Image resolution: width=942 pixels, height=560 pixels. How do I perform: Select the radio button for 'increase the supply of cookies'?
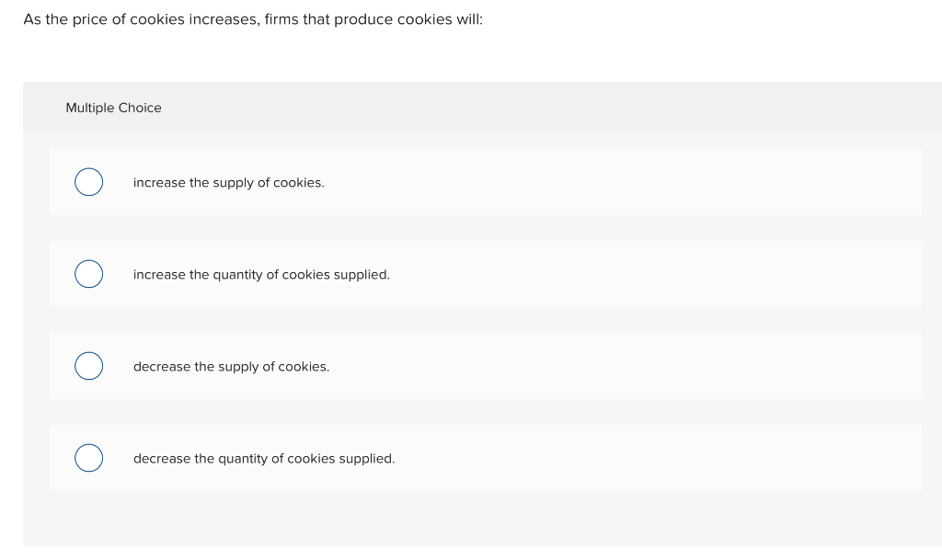[88, 181]
